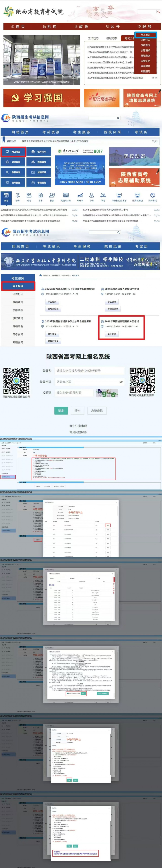This screenshot has height=868, width=162.
Task: Select the 成考 exam category icon
Action: 29,198
